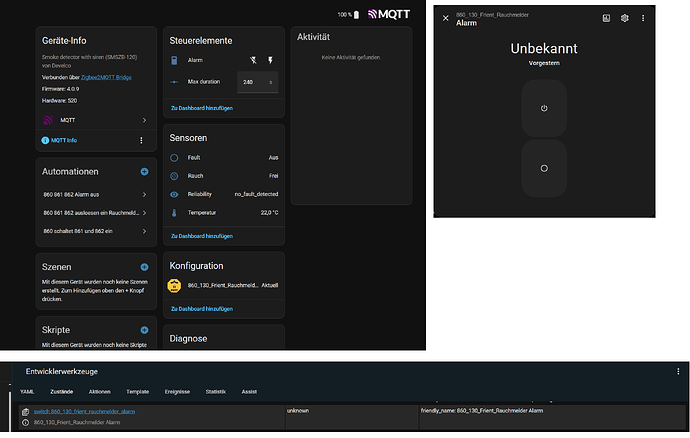Click the 'Aktuell' update status text

tap(270, 285)
